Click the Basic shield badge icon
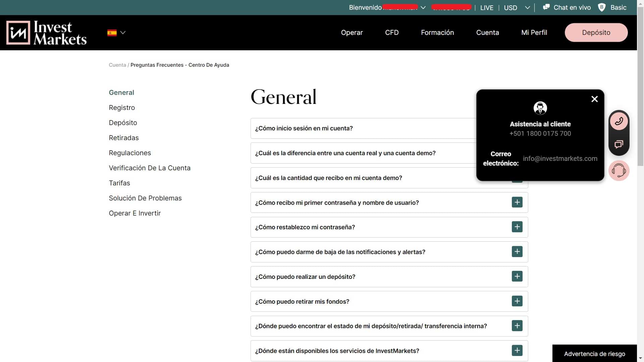The height and width of the screenshot is (362, 644). [602, 7]
